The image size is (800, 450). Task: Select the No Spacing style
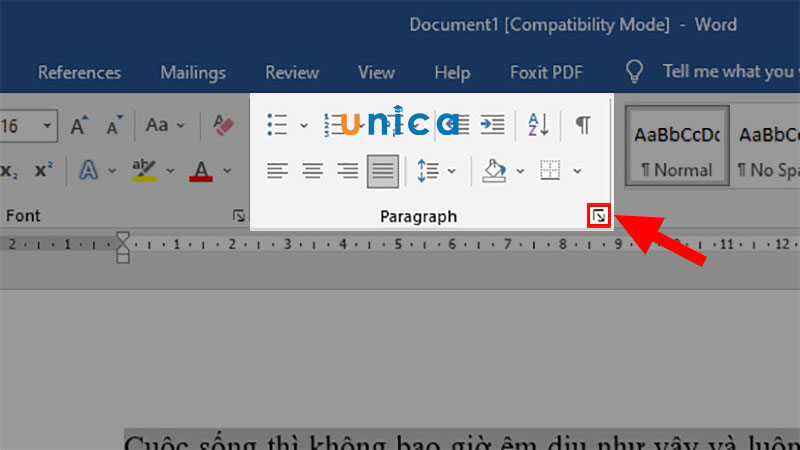[766, 146]
